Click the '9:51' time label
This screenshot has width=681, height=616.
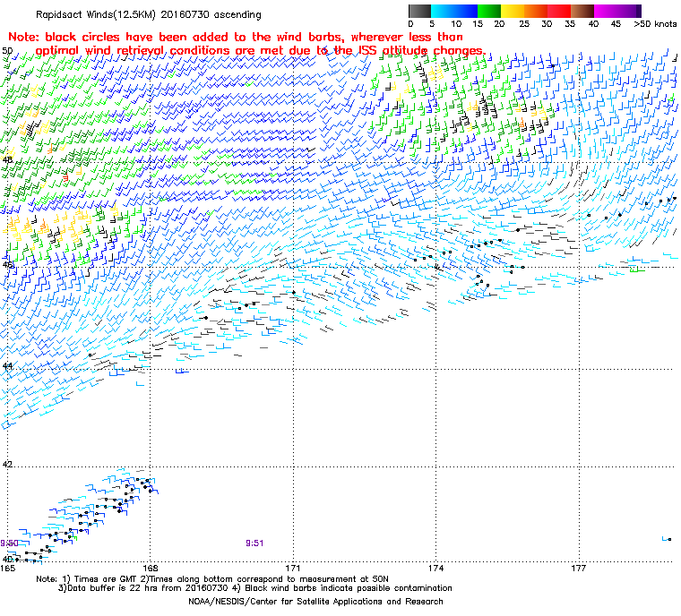click(x=254, y=543)
